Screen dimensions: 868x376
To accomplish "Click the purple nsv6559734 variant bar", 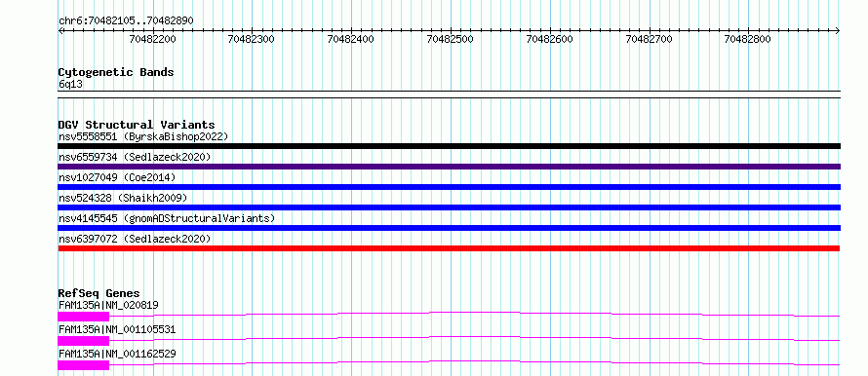I will pyautogui.click(x=449, y=167).
